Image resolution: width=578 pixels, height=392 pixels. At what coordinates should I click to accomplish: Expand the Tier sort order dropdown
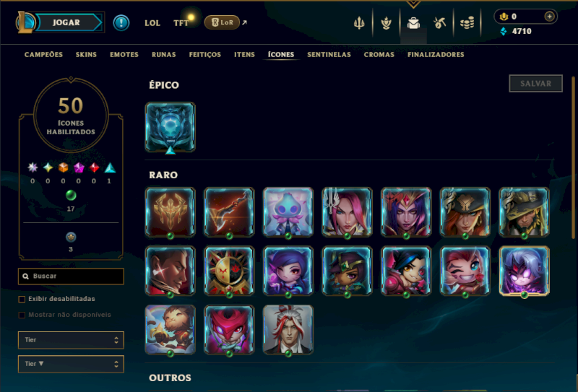click(71, 364)
